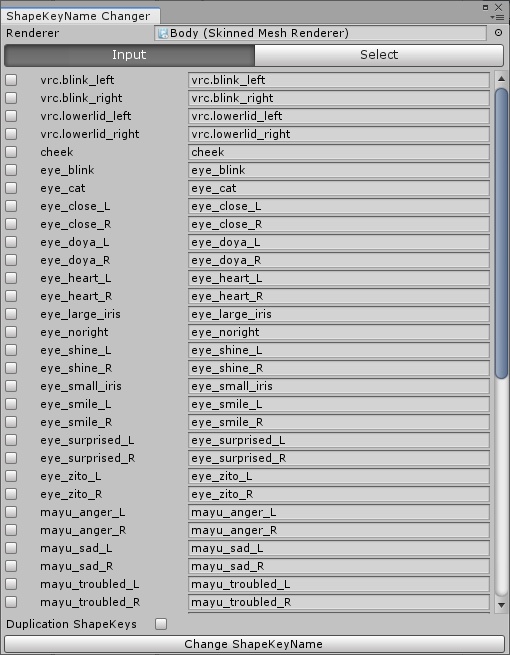Maximize the ShapeKeyName Changer window

coord(485,7)
